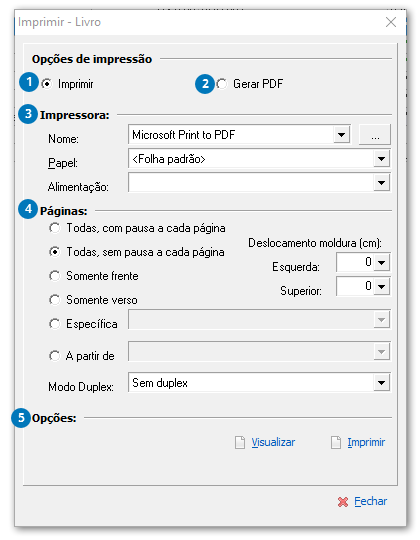
Task: Open the Esquerda offset dropdown arrow
Action: [x=381, y=262]
